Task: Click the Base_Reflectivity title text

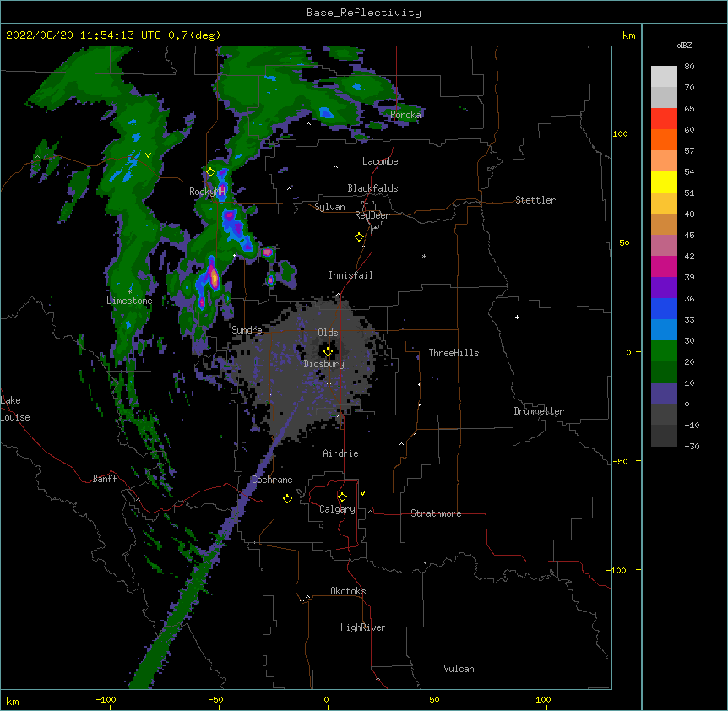Action: point(364,13)
